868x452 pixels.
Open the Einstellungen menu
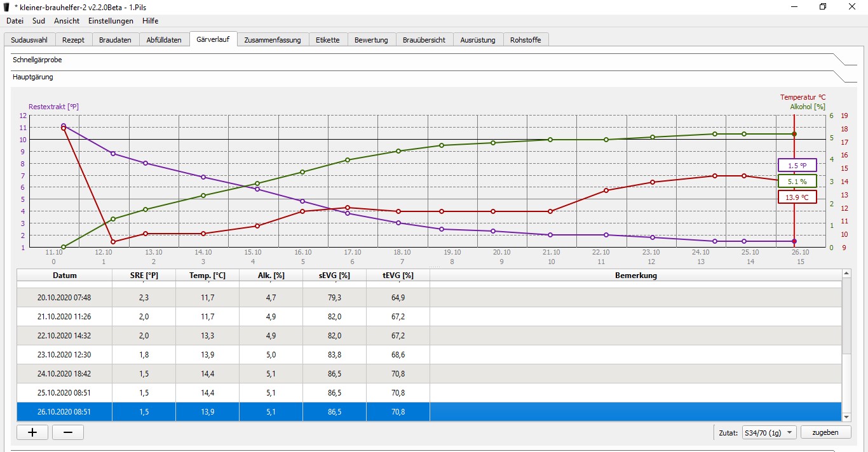tap(111, 20)
